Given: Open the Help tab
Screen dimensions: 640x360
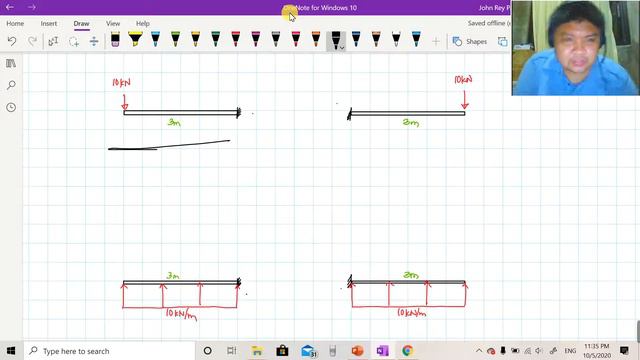Looking at the screenshot, I should pos(142,23).
